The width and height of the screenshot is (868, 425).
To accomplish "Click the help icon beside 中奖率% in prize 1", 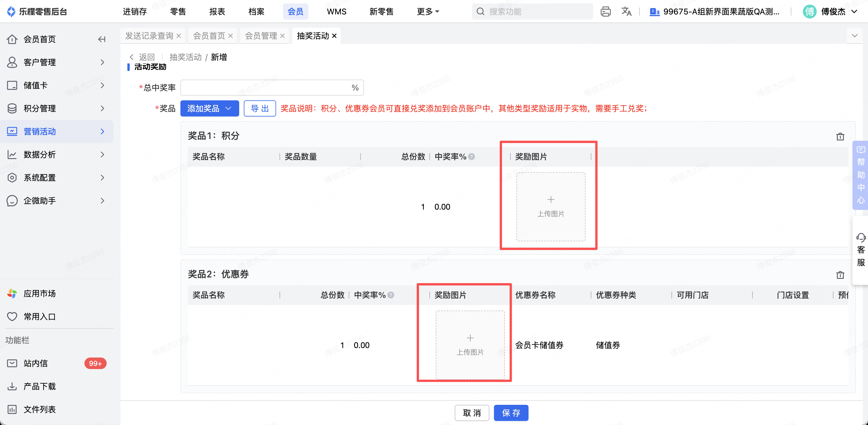I will pos(472,157).
